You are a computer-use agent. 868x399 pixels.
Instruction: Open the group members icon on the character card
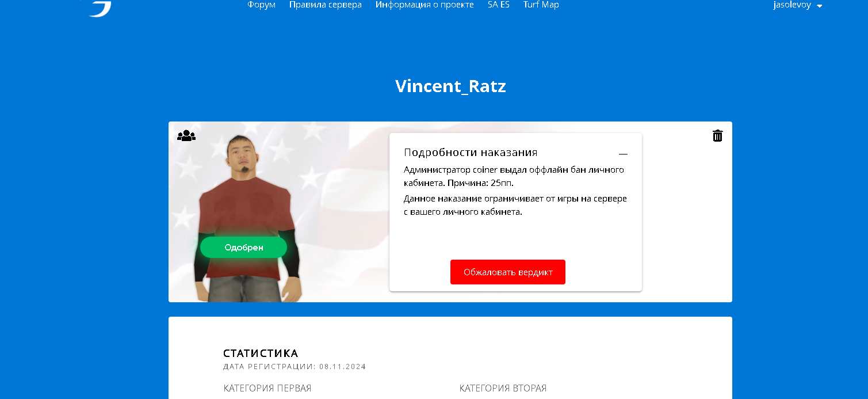pos(186,136)
